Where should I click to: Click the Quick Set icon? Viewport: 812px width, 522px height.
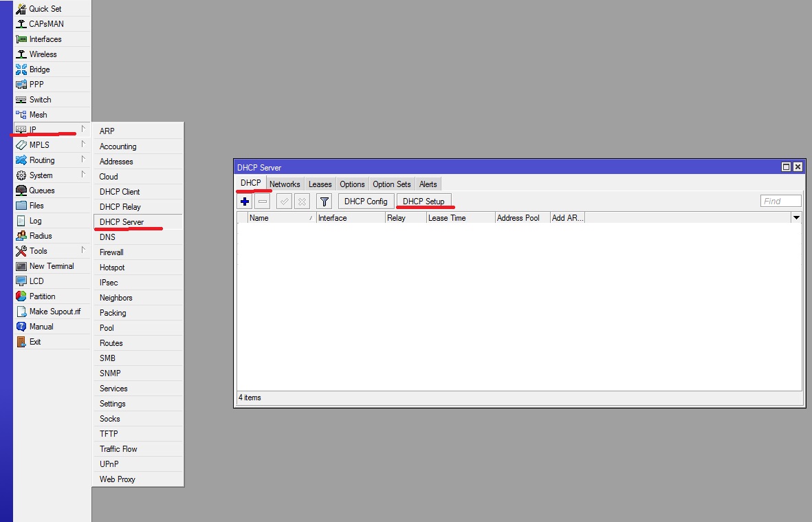pyautogui.click(x=21, y=9)
